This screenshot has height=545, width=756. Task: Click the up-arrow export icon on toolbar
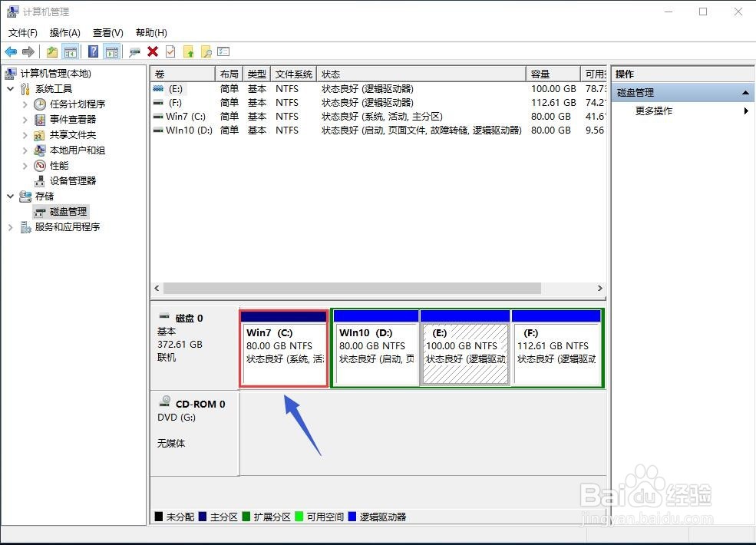190,51
